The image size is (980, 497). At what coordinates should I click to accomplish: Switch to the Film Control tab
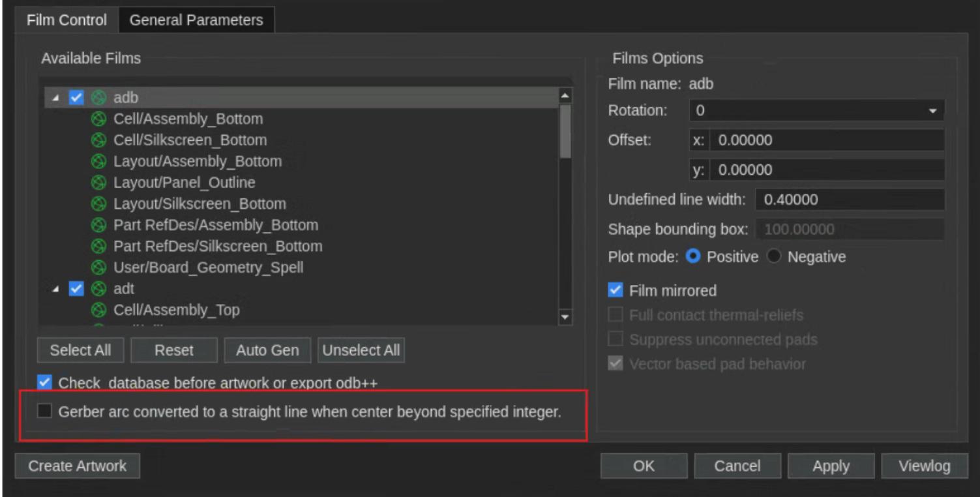click(67, 20)
